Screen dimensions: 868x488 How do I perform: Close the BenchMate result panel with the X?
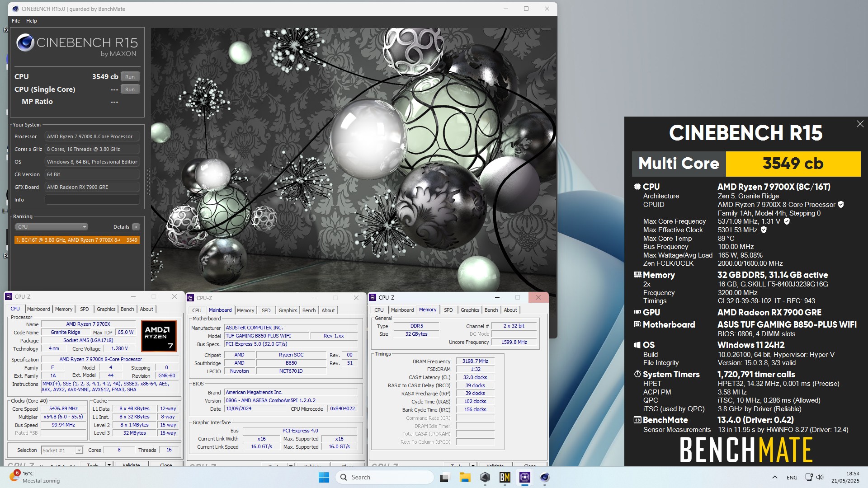click(x=860, y=124)
